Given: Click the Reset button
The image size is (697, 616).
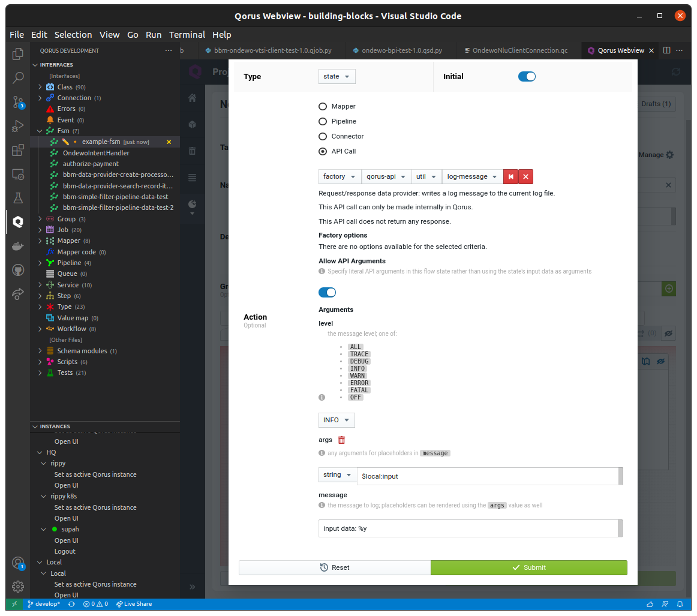Looking at the screenshot, I should click(x=335, y=567).
